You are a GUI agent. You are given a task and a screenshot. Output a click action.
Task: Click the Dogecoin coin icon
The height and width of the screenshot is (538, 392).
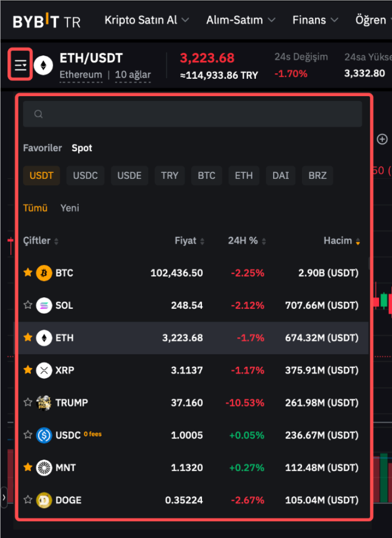click(44, 500)
